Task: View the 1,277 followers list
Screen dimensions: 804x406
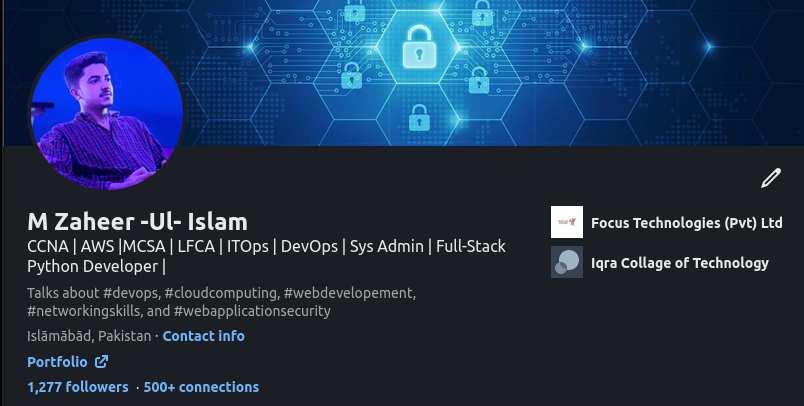Action: [78, 387]
